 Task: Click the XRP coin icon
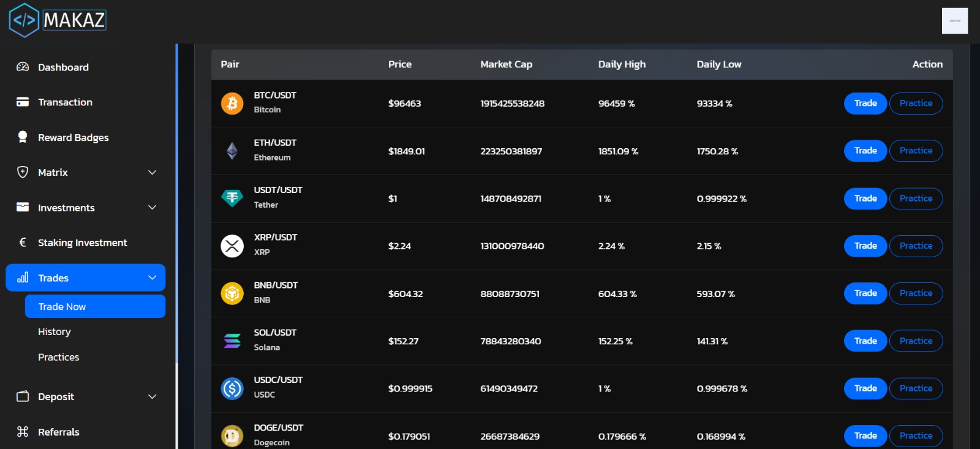click(x=232, y=246)
